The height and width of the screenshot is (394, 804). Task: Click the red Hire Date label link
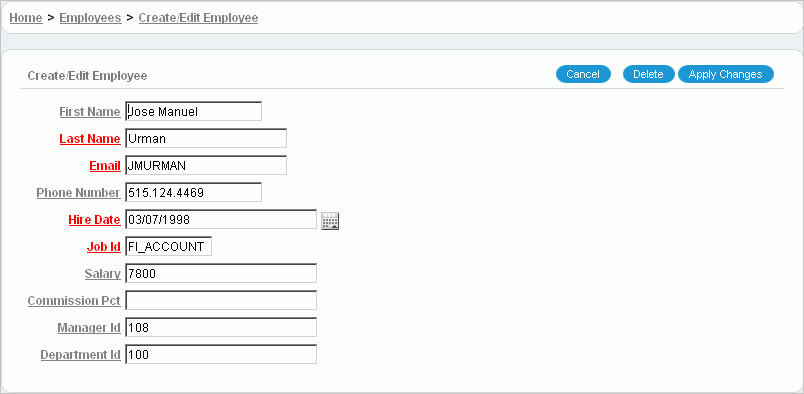pyautogui.click(x=94, y=220)
